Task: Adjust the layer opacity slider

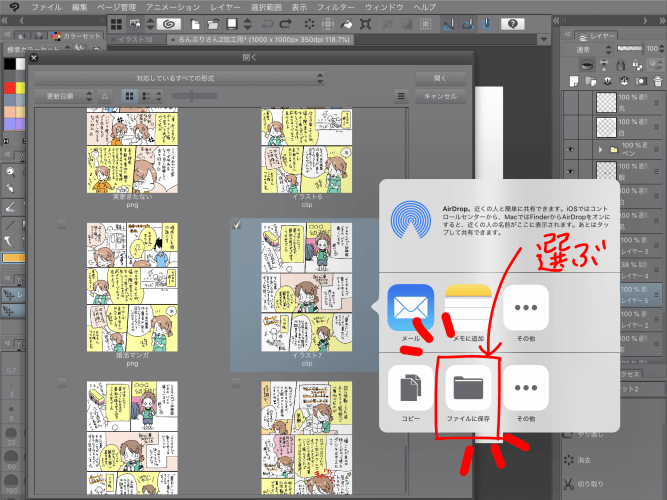Action: pyautogui.click(x=632, y=49)
